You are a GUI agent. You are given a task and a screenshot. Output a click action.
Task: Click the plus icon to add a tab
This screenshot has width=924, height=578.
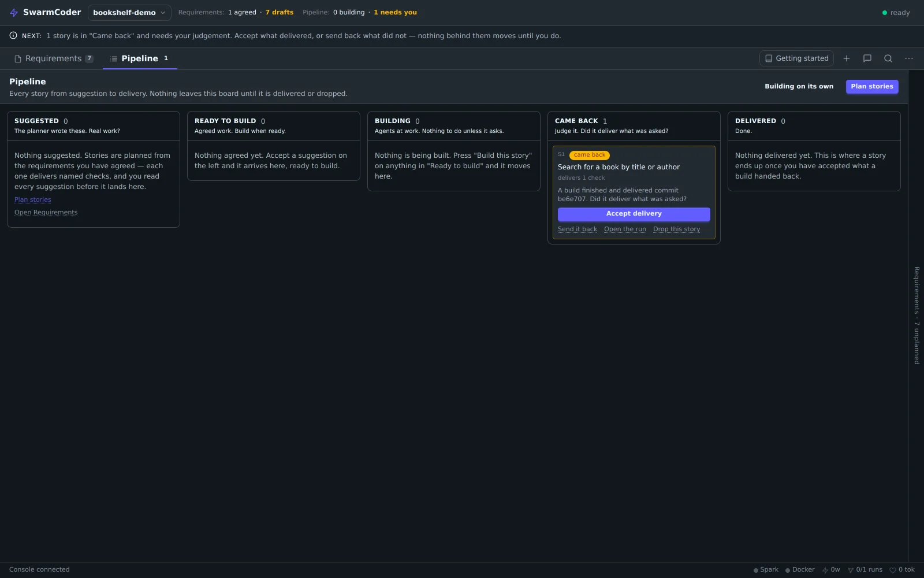(x=847, y=58)
